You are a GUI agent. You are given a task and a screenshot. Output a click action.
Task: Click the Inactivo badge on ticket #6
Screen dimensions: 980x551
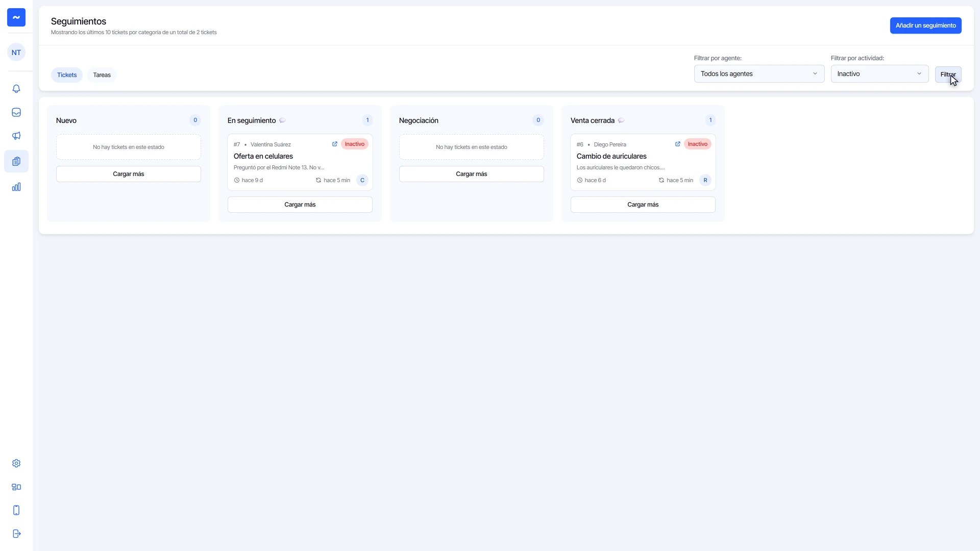(698, 144)
